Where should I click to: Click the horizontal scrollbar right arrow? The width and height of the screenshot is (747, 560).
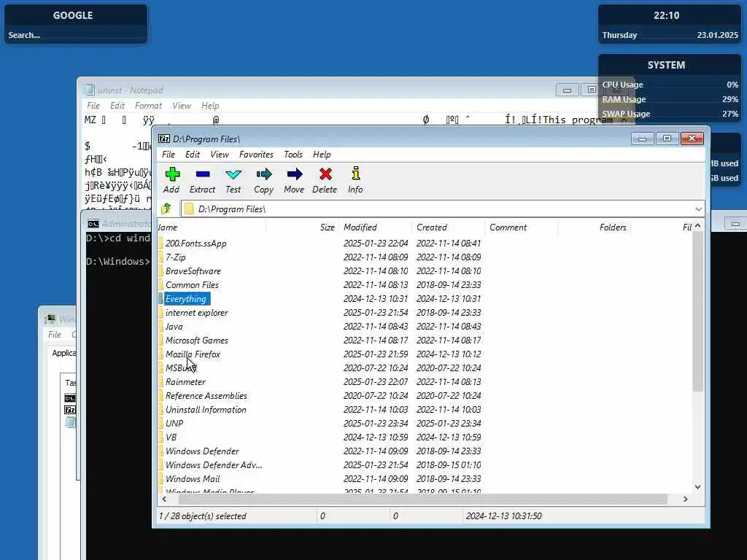(x=685, y=499)
